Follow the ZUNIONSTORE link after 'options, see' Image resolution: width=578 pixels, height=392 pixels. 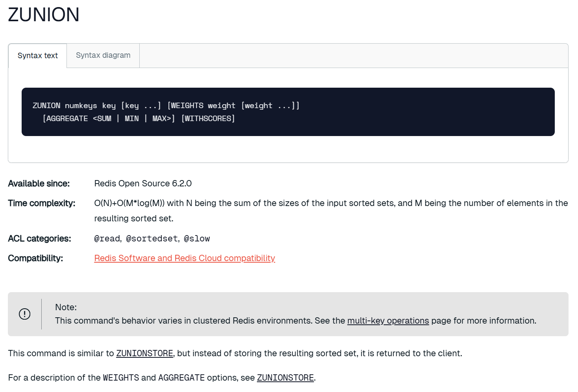(x=285, y=378)
